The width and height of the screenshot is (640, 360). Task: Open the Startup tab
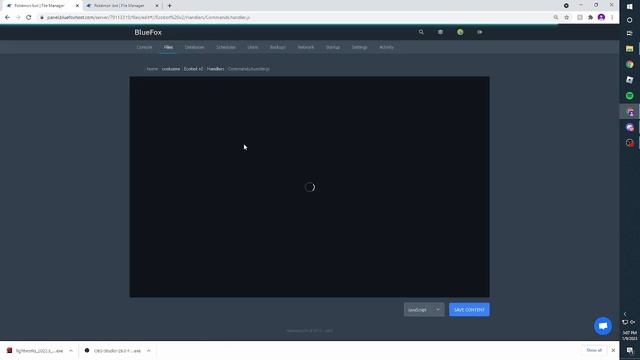coord(333,47)
